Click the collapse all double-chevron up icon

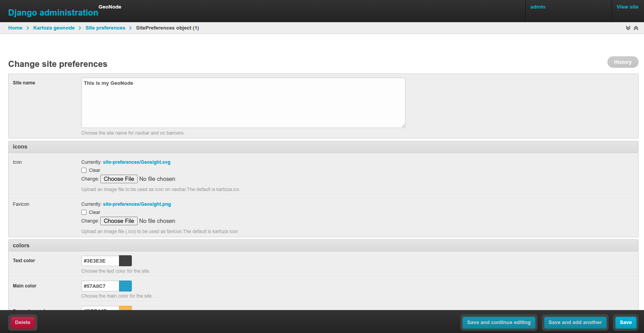click(636, 28)
